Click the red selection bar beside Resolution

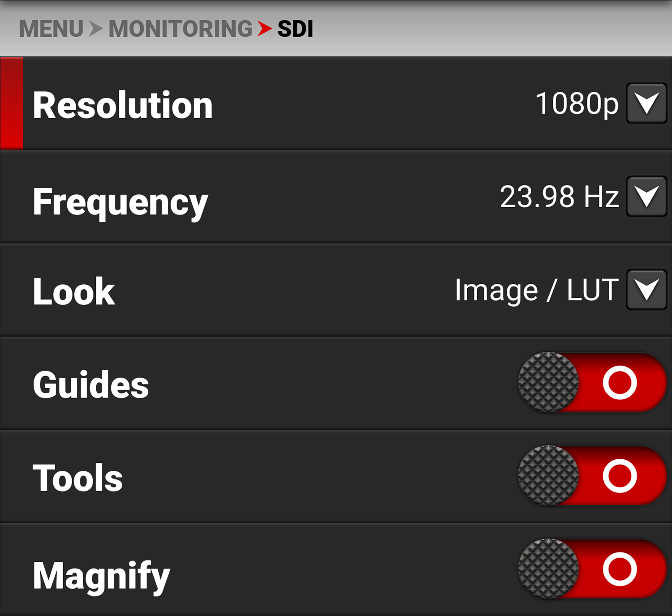(12, 103)
